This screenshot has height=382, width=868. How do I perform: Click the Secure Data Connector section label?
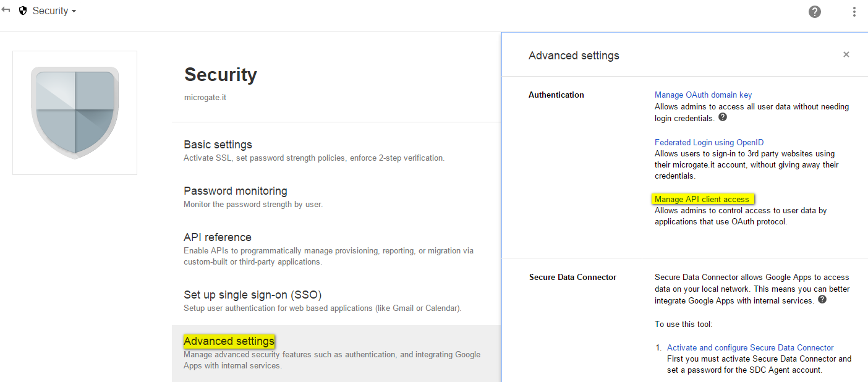573,278
